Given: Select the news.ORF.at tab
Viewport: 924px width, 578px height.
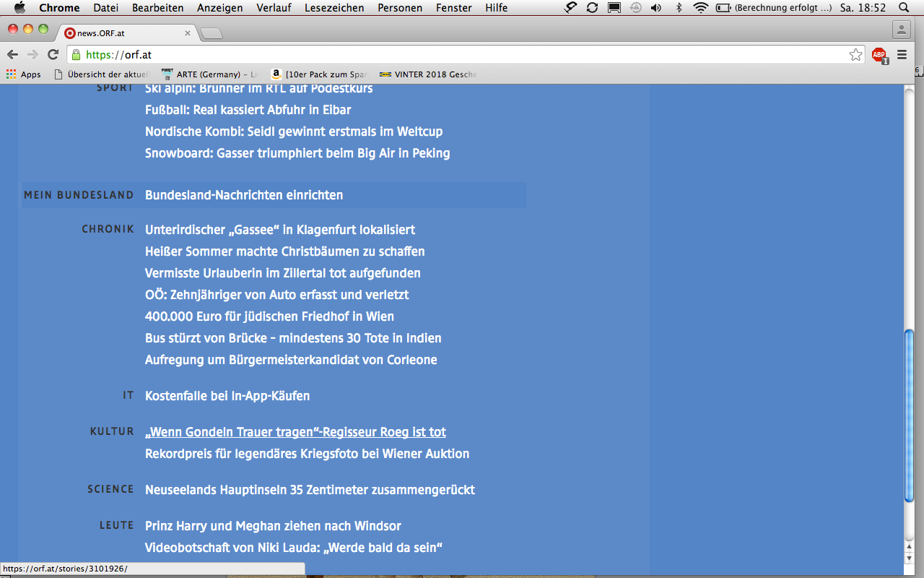Looking at the screenshot, I should 126,33.
